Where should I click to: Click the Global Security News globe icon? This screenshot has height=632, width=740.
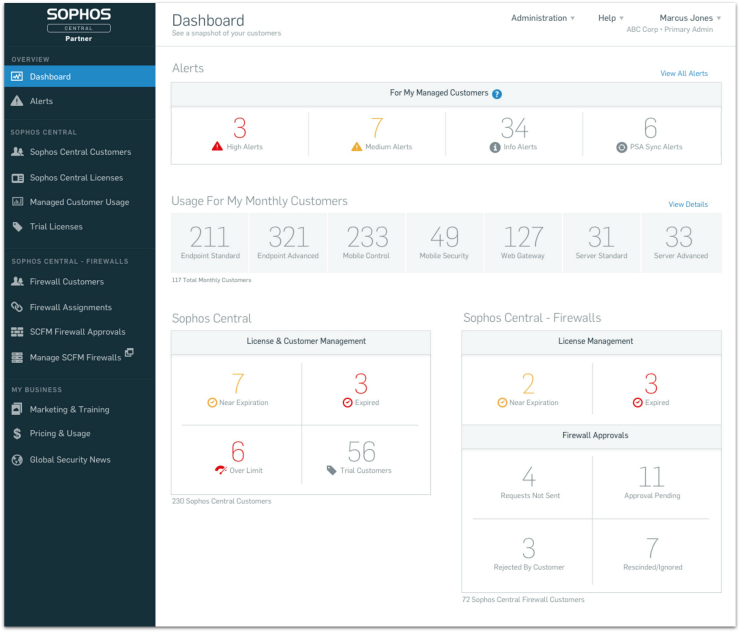pos(17,460)
